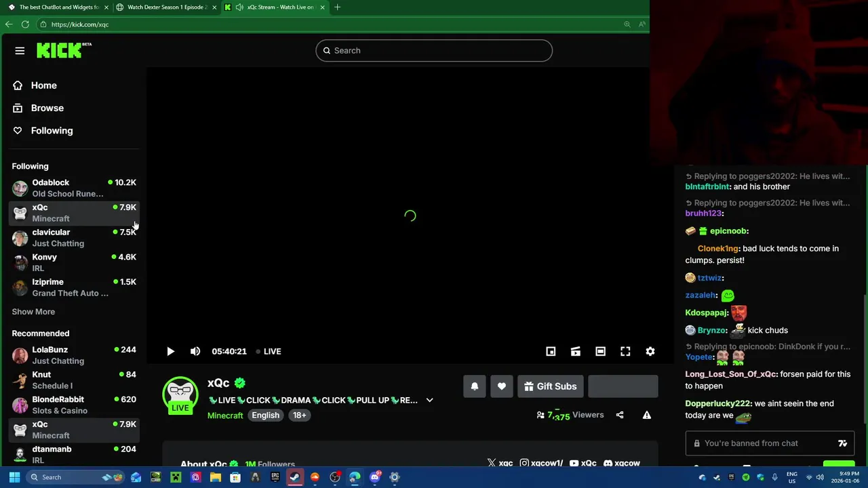868x488 pixels.
Task: Open BlondeRabbit's Slots & Casino channel
Action: [x=75, y=405]
